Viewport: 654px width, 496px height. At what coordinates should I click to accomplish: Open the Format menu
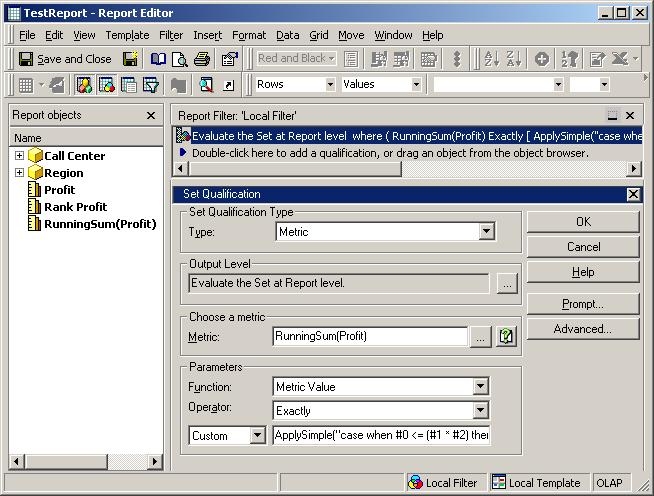click(x=249, y=35)
